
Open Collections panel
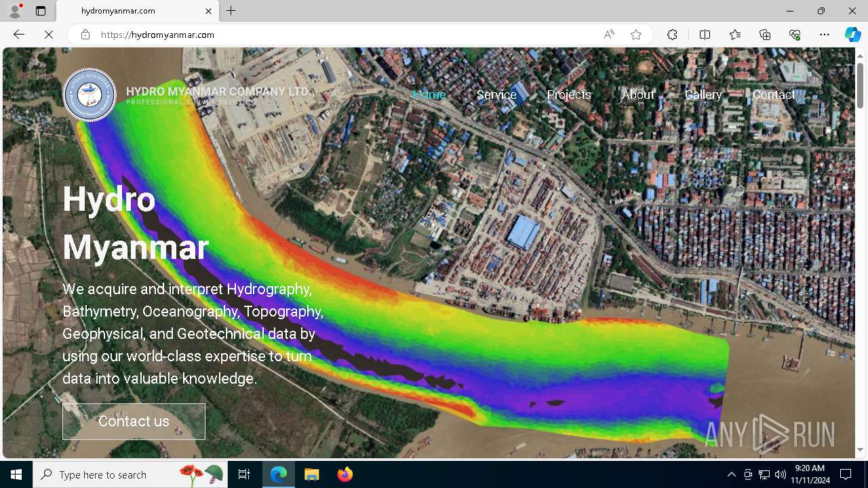(765, 35)
